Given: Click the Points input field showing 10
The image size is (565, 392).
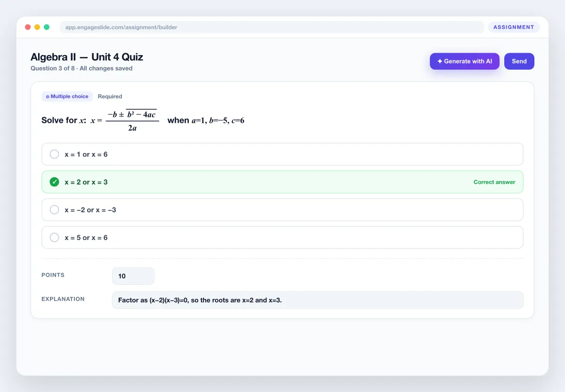Looking at the screenshot, I should point(133,276).
